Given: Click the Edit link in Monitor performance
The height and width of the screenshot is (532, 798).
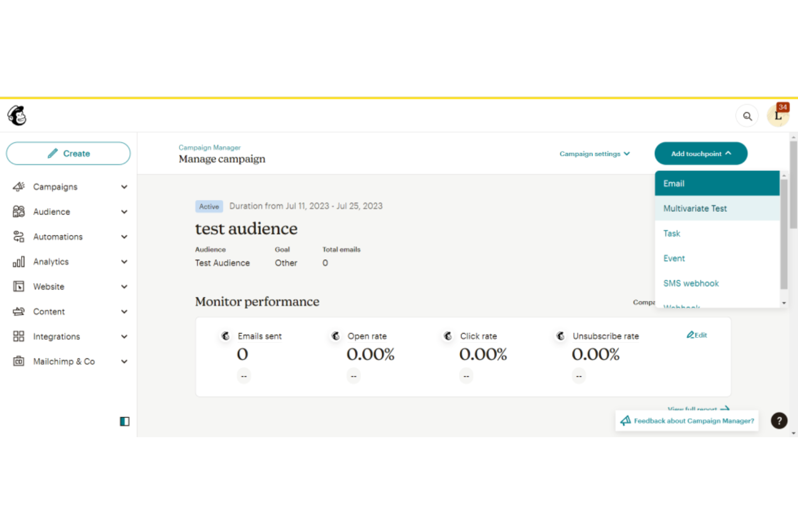Looking at the screenshot, I should coord(697,335).
